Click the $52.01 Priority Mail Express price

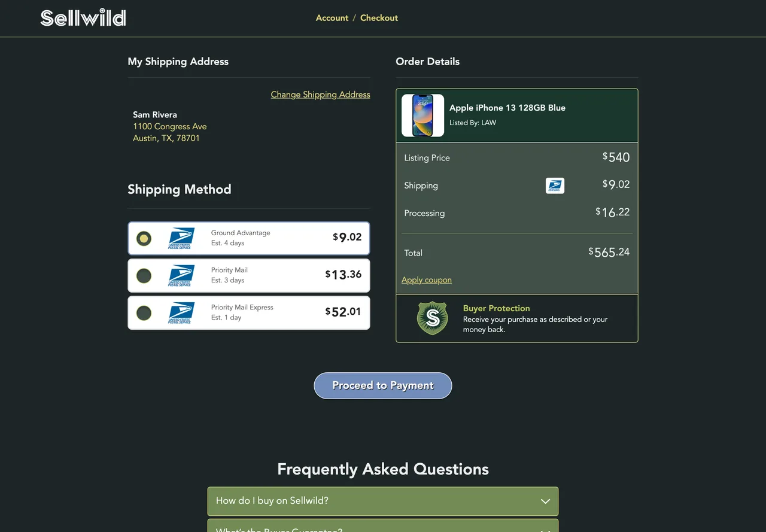point(344,312)
